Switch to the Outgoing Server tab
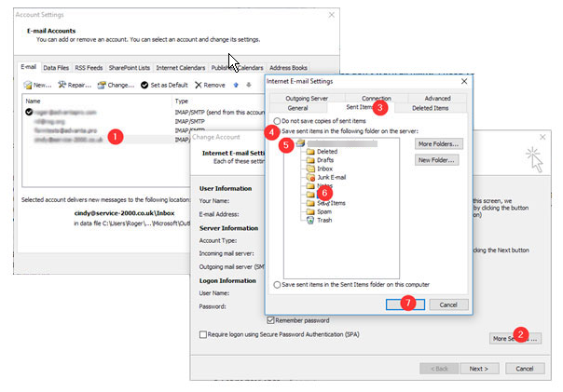The width and height of the screenshot is (563, 392). [x=307, y=99]
